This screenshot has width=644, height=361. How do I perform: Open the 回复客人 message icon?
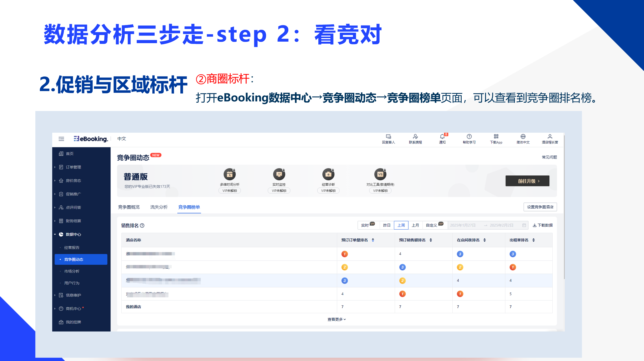[x=388, y=137]
